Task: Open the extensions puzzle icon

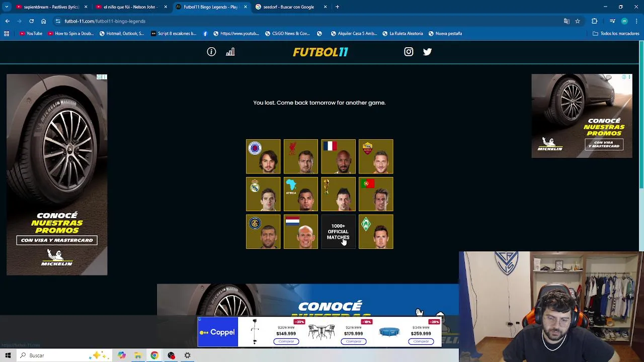Action: 595,21
